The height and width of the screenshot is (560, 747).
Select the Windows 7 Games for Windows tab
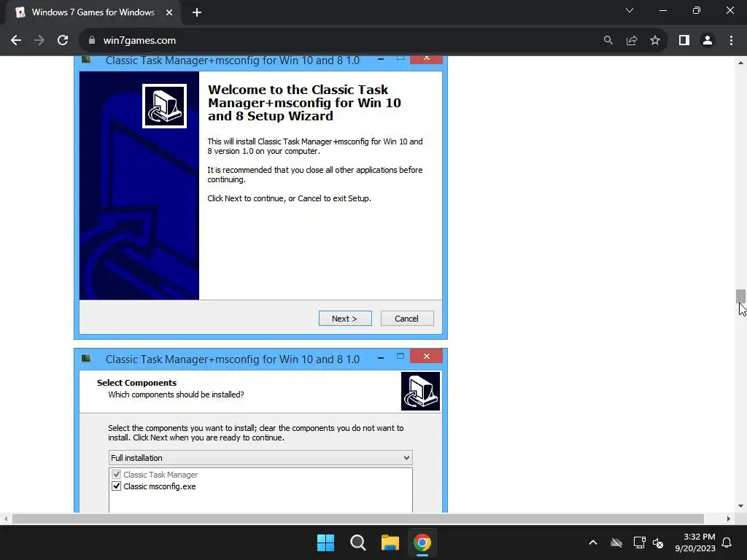tap(93, 12)
